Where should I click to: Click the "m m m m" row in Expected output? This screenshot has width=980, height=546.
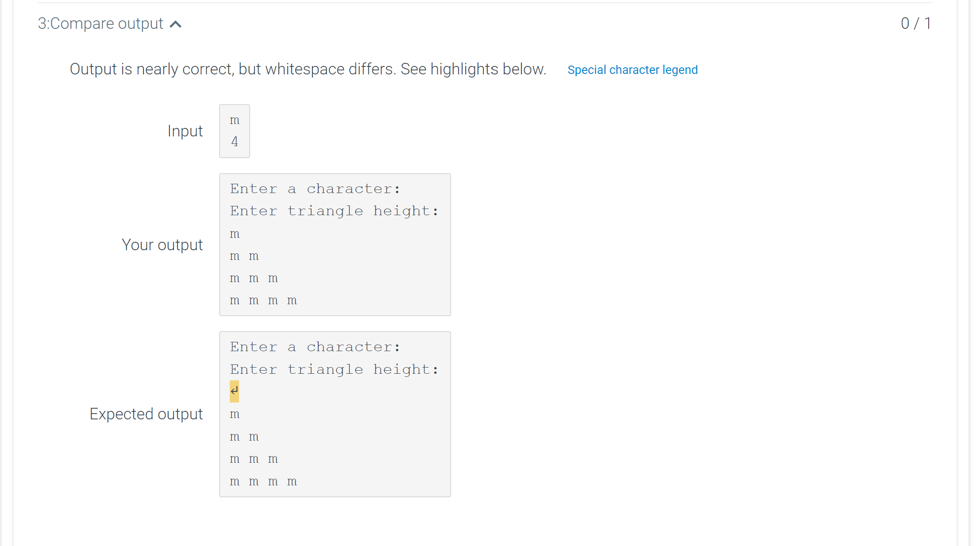pos(263,481)
